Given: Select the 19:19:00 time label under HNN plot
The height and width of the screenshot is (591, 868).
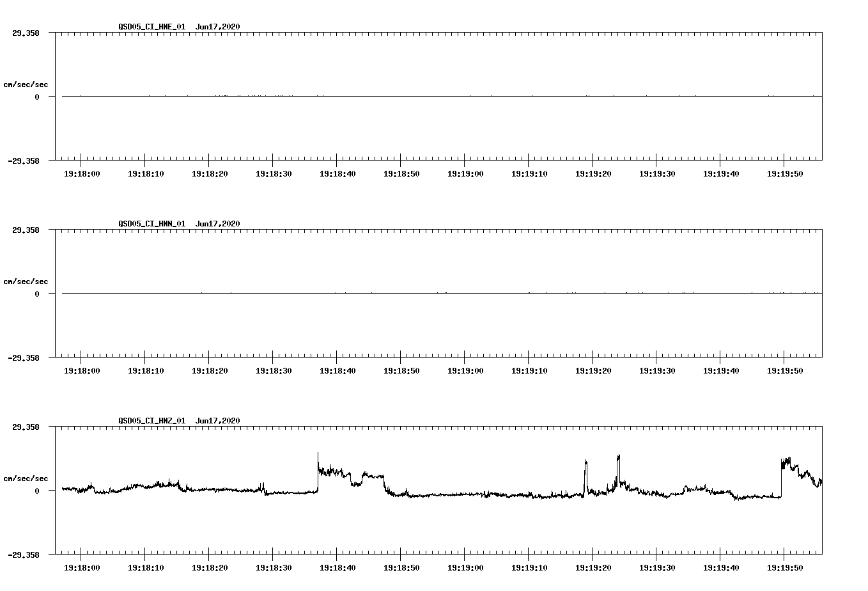Looking at the screenshot, I should click(x=465, y=370).
